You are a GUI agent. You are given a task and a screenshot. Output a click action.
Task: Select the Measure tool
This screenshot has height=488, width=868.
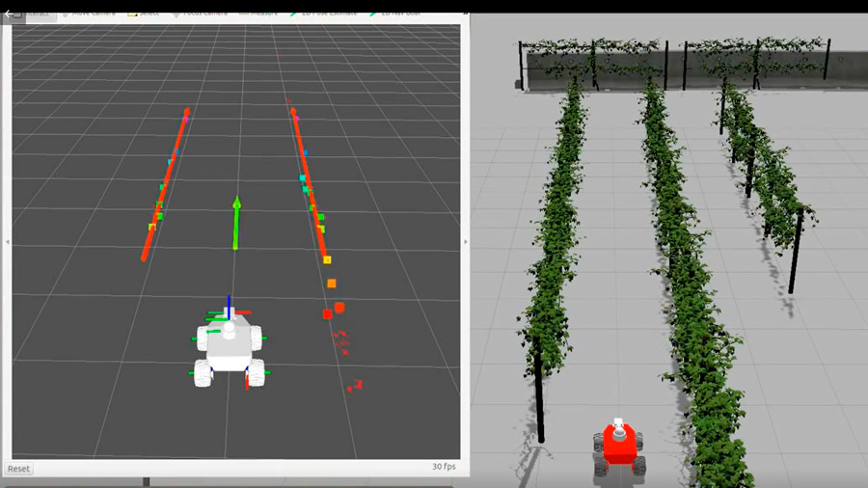pyautogui.click(x=259, y=14)
